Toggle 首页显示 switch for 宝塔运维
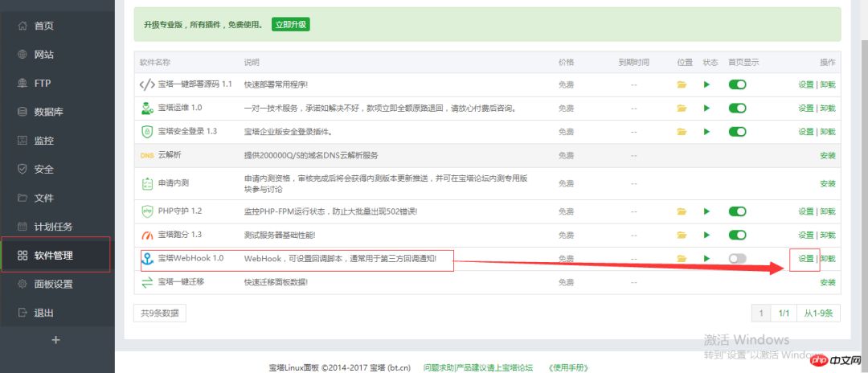Viewport: 868px width, 373px height. pos(737,109)
